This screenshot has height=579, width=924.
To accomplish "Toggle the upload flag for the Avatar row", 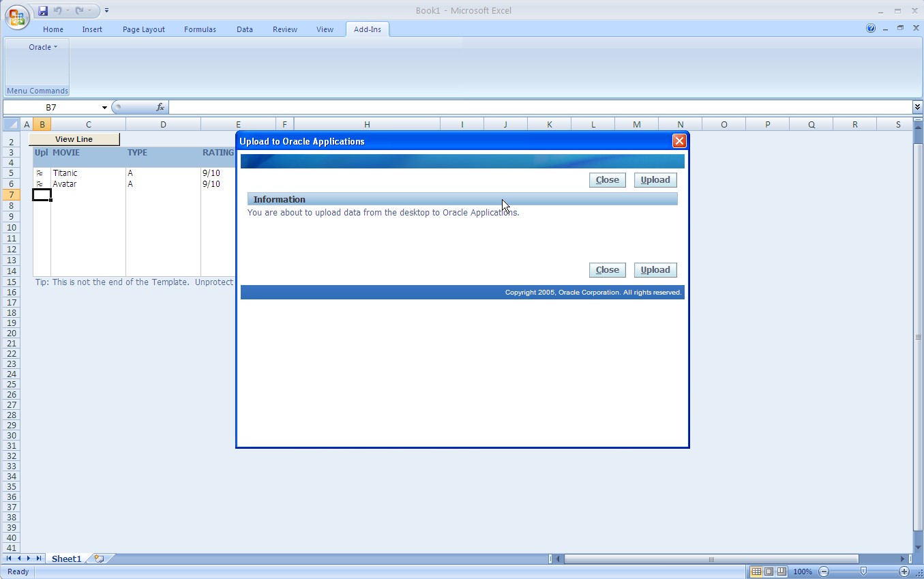I will pos(40,184).
